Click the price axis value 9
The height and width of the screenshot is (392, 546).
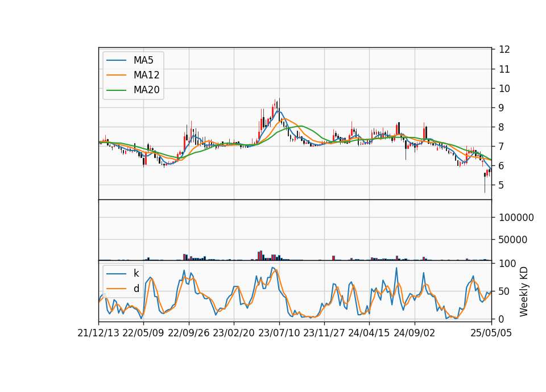tap(502, 108)
